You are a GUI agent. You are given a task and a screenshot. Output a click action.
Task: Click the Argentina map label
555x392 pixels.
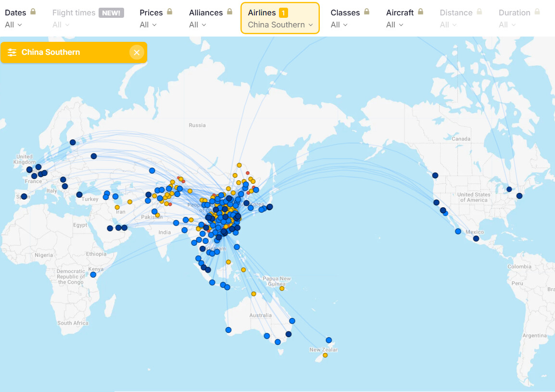coord(534,335)
